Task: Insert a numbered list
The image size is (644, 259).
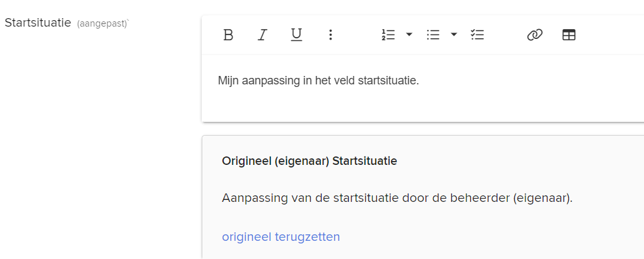Action: pos(388,35)
